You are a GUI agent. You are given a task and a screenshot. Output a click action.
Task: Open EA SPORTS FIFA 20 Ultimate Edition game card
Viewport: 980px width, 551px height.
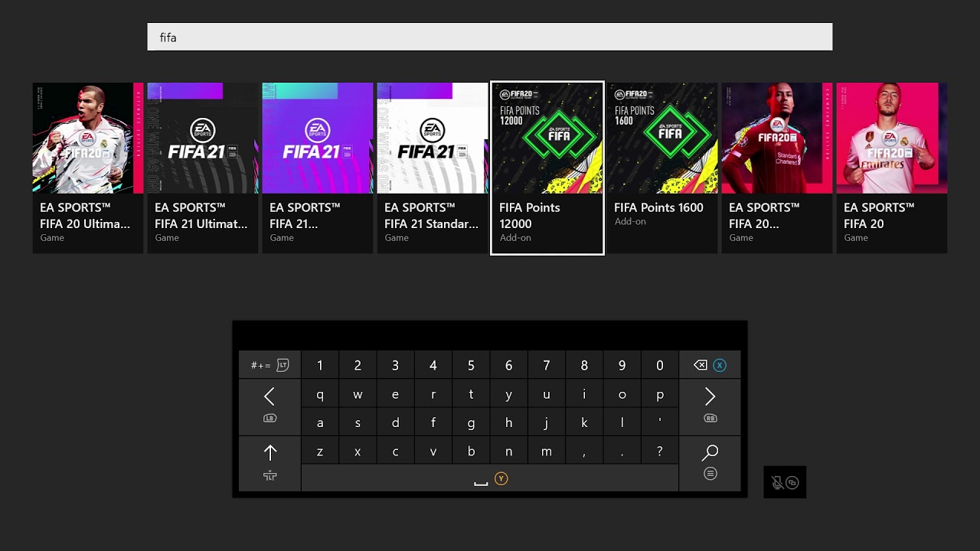click(x=88, y=168)
